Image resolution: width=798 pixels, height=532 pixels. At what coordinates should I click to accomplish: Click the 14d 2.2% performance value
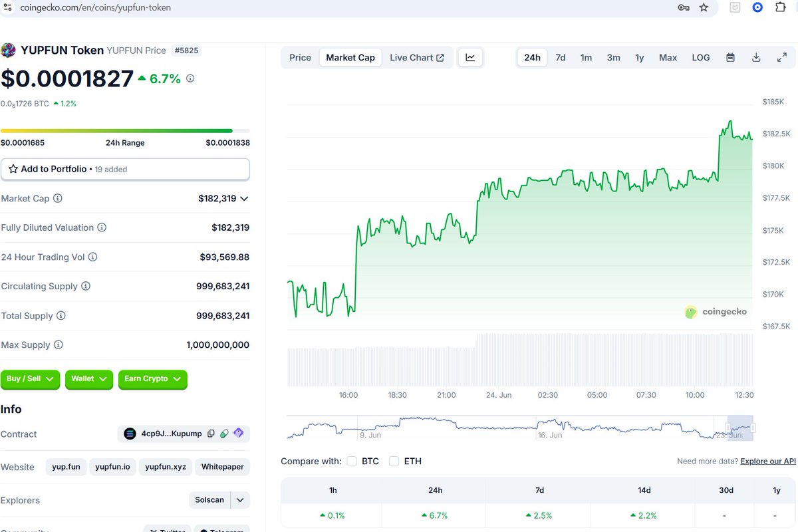point(644,515)
